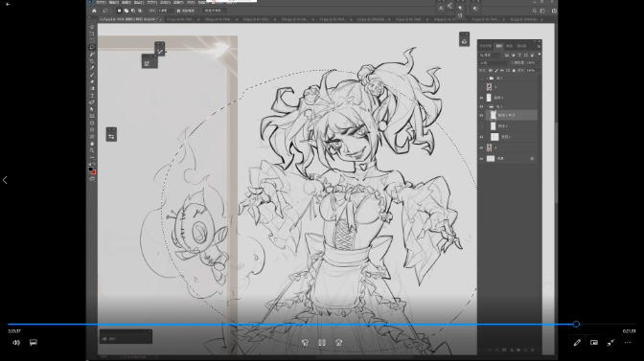Viewport: 644px width, 361px height.
Task: Click the black foreground color swatch
Action: point(91,169)
